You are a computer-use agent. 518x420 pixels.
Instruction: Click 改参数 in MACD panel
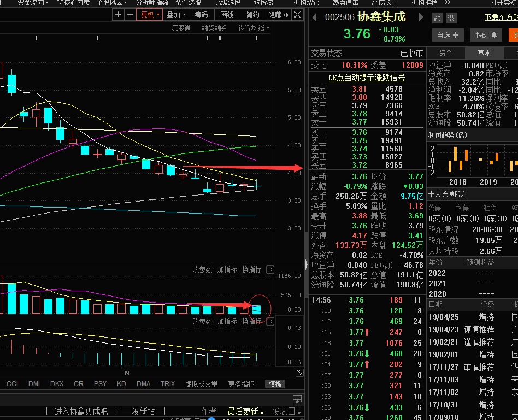tap(202, 321)
